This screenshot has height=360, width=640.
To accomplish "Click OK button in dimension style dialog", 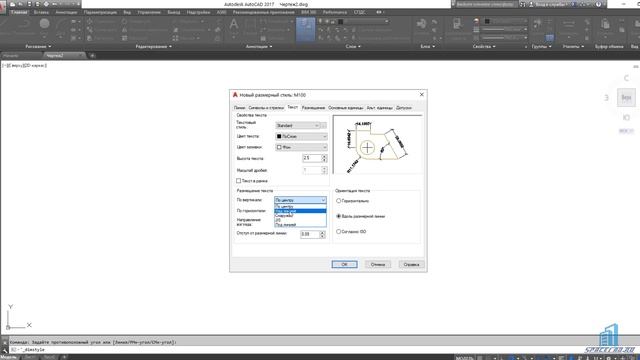I will tap(344, 264).
